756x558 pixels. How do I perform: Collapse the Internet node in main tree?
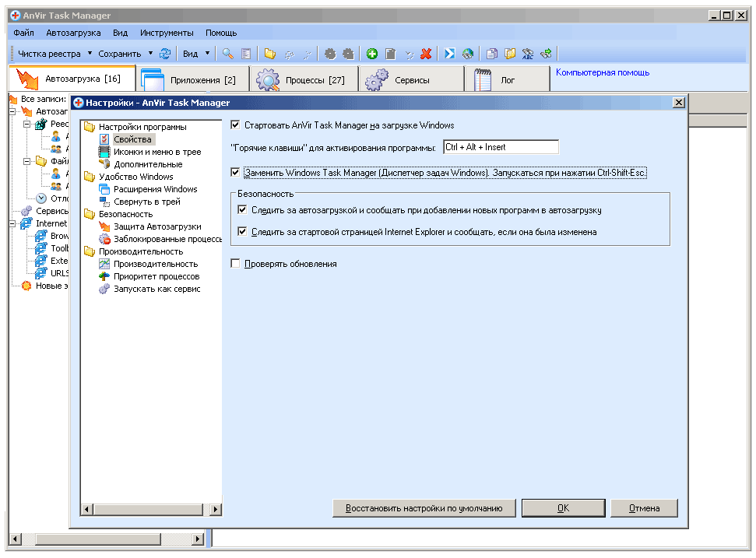click(x=14, y=223)
